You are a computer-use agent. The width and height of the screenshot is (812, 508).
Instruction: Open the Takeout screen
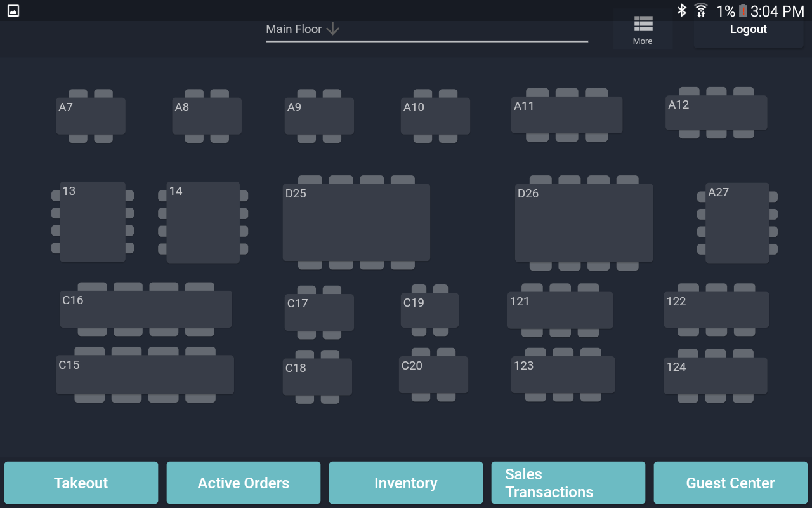[81, 483]
